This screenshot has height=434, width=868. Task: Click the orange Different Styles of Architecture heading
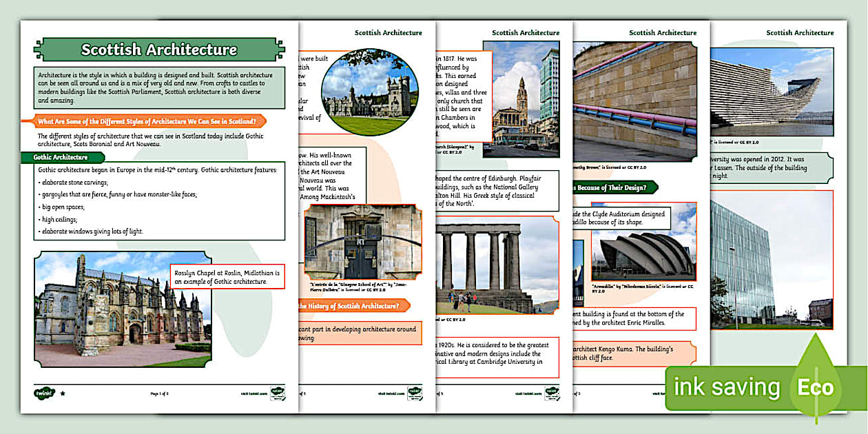(150, 122)
